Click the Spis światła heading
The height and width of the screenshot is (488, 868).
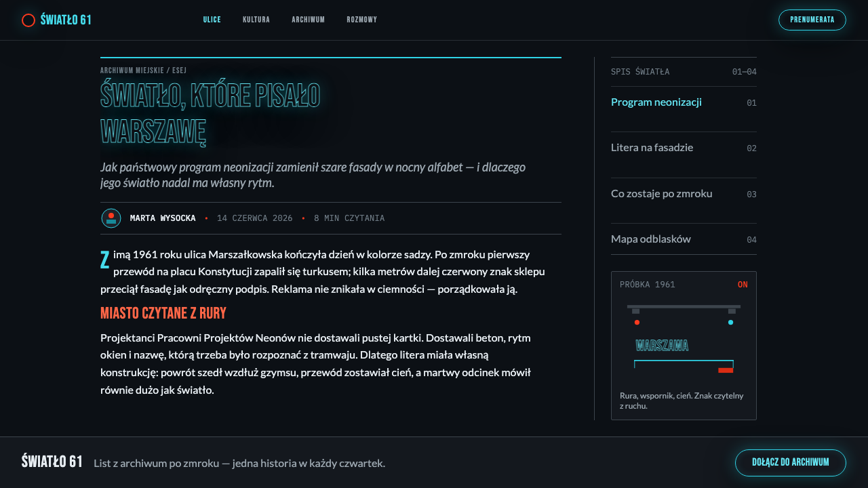[640, 72]
